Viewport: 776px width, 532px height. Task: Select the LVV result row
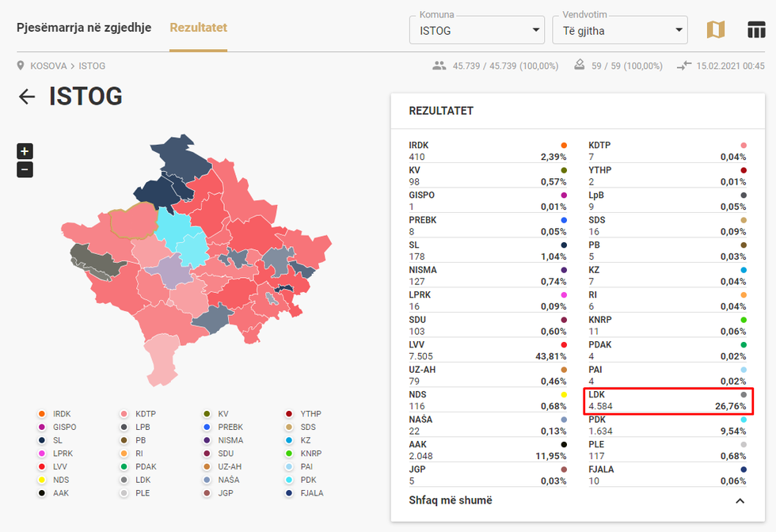487,351
